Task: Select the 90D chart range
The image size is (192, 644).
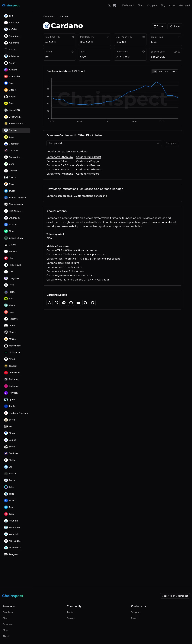Action: click(x=174, y=72)
